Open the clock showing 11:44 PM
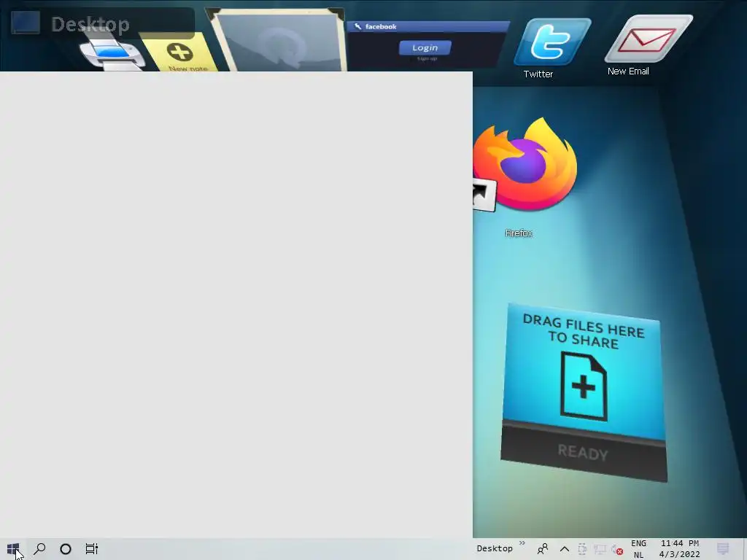 680,549
